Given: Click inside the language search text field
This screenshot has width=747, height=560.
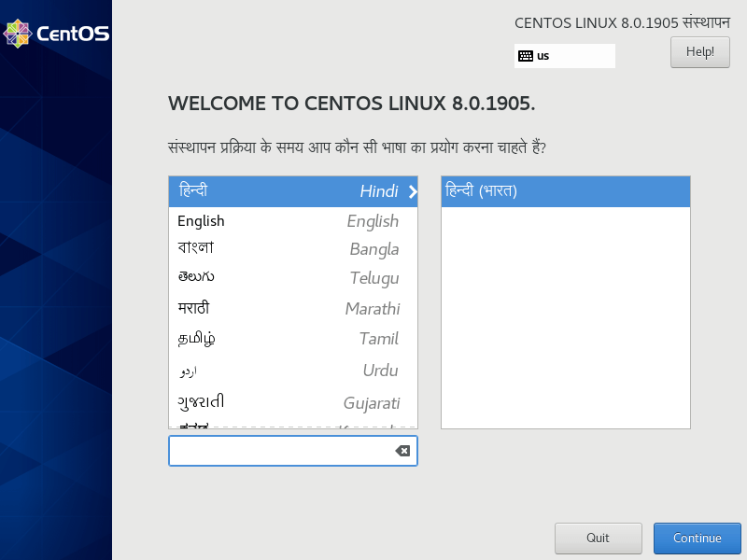Looking at the screenshot, I should [280, 451].
